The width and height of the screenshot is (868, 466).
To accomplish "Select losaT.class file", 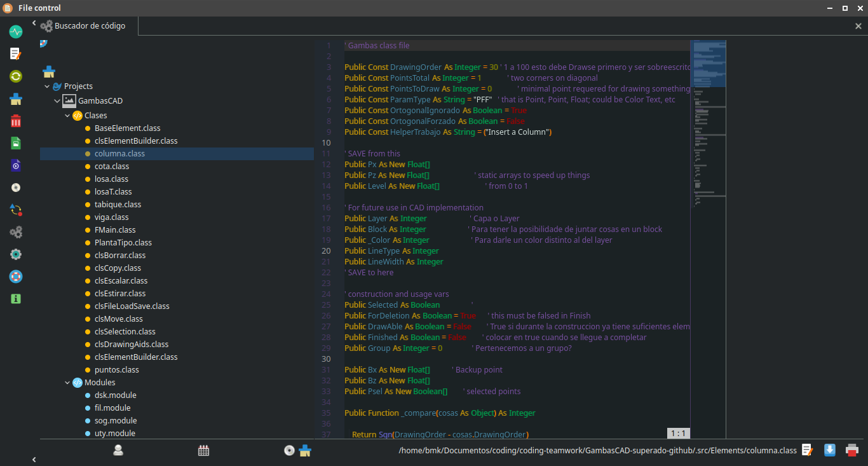I will (x=113, y=192).
